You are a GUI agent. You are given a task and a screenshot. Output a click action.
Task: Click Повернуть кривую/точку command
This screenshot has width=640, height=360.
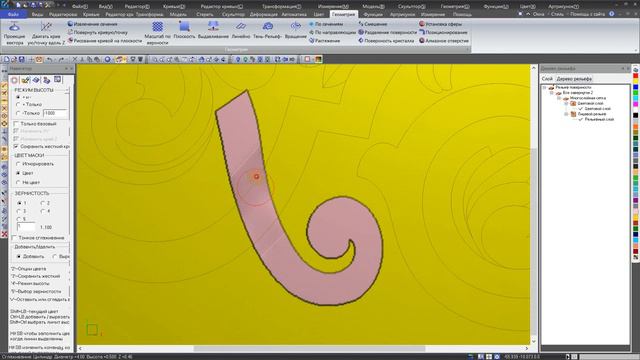[97, 32]
